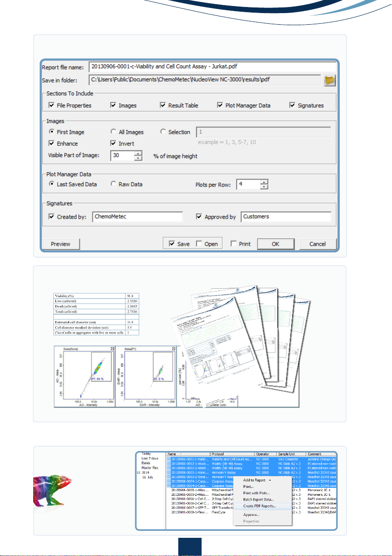The height and width of the screenshot is (556, 392).
Task: Click the P1: 94 % gate label
Action: [98, 379]
